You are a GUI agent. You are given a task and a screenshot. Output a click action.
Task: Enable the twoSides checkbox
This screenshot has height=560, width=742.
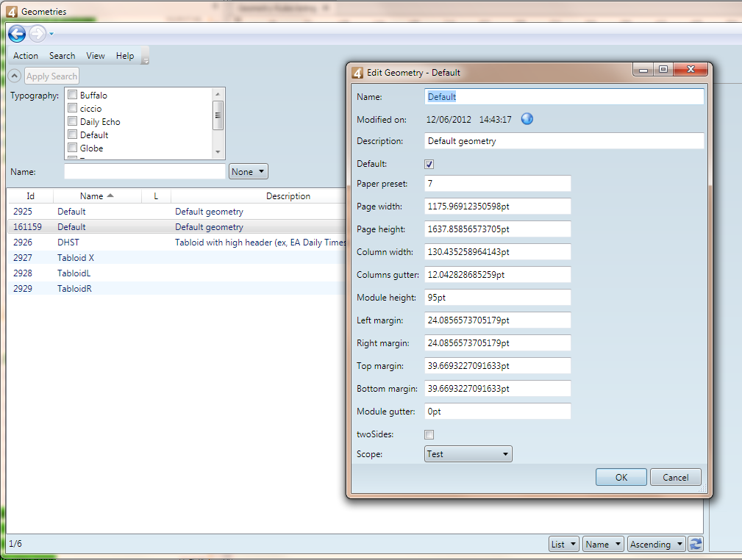[429, 434]
